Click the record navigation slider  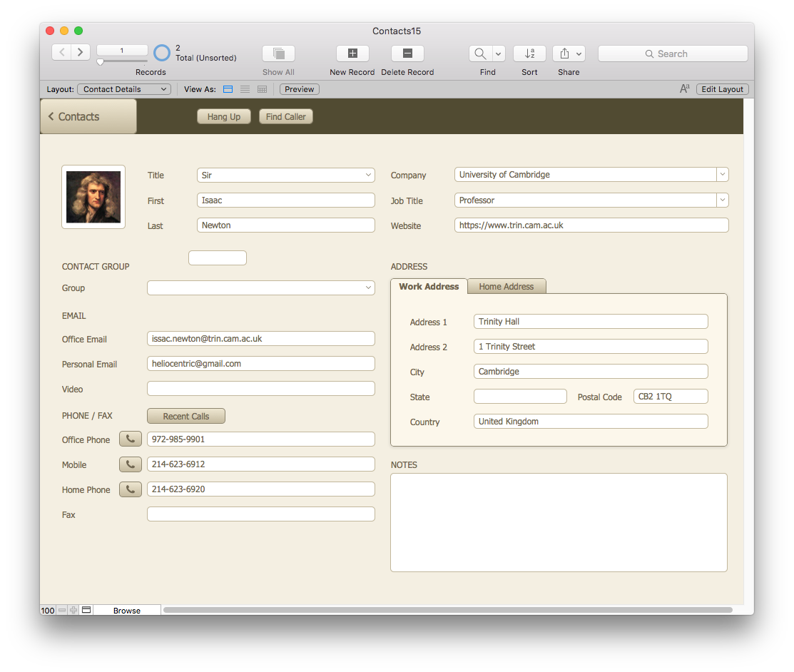coord(101,63)
